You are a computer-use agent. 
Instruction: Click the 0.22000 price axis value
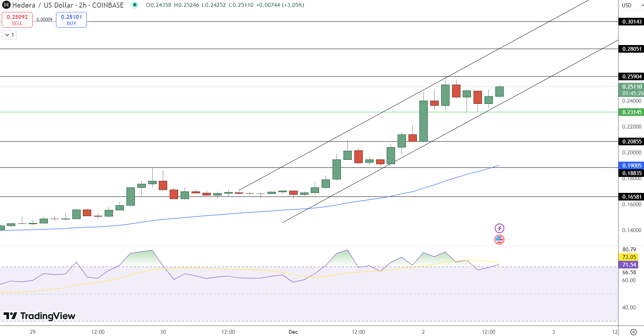(x=632, y=127)
